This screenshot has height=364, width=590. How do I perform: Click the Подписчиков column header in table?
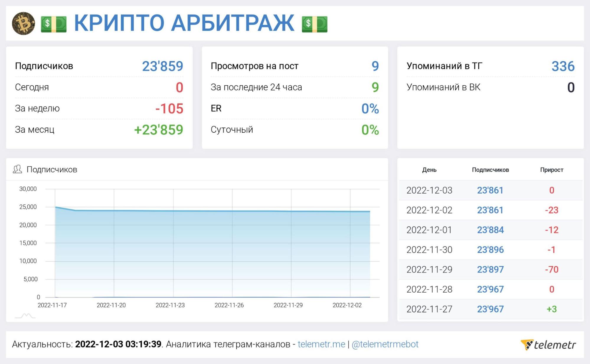(x=490, y=170)
